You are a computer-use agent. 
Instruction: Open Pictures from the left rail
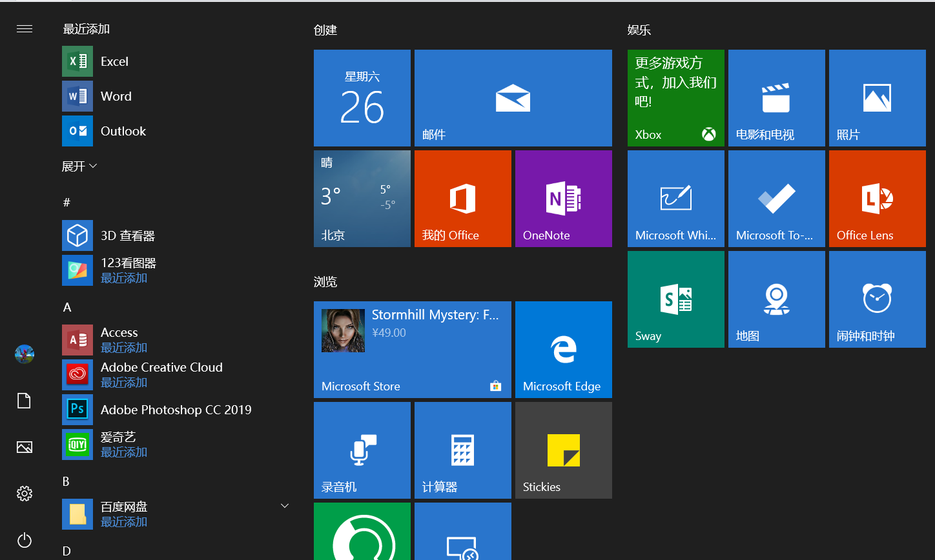coord(25,447)
